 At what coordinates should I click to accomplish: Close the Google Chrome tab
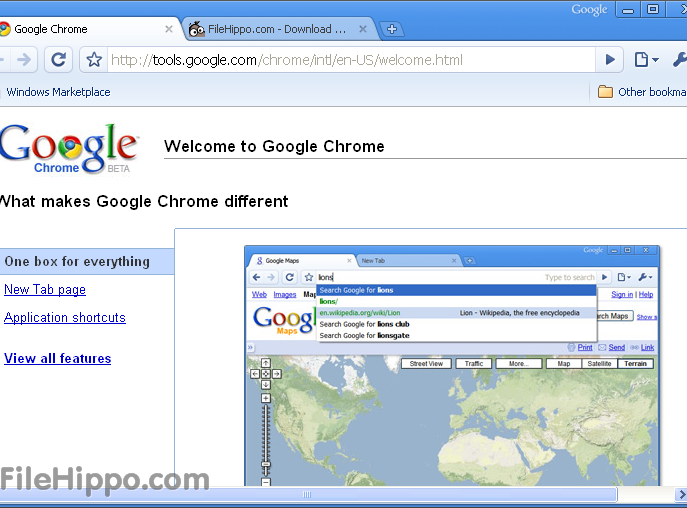point(169,29)
